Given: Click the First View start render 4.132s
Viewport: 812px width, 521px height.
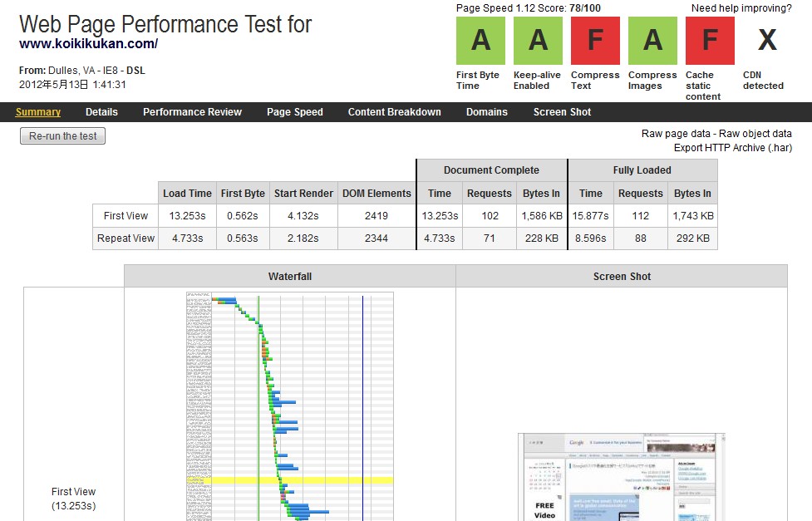Looking at the screenshot, I should (x=303, y=216).
